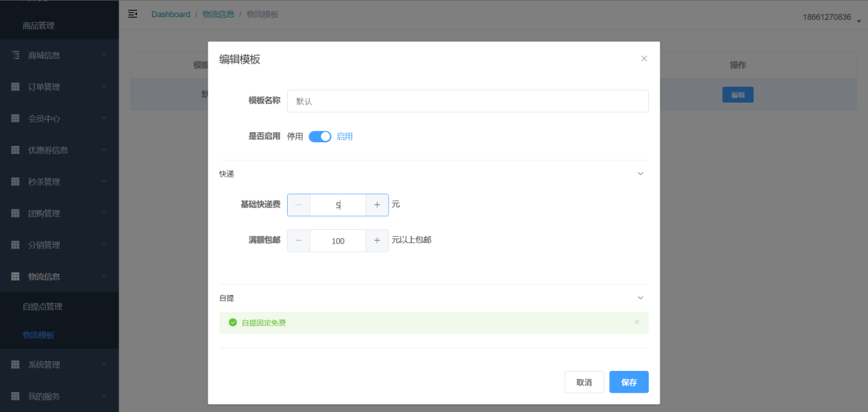The image size is (868, 412).
Task: Click the 模板名称 input field
Action: tap(467, 101)
